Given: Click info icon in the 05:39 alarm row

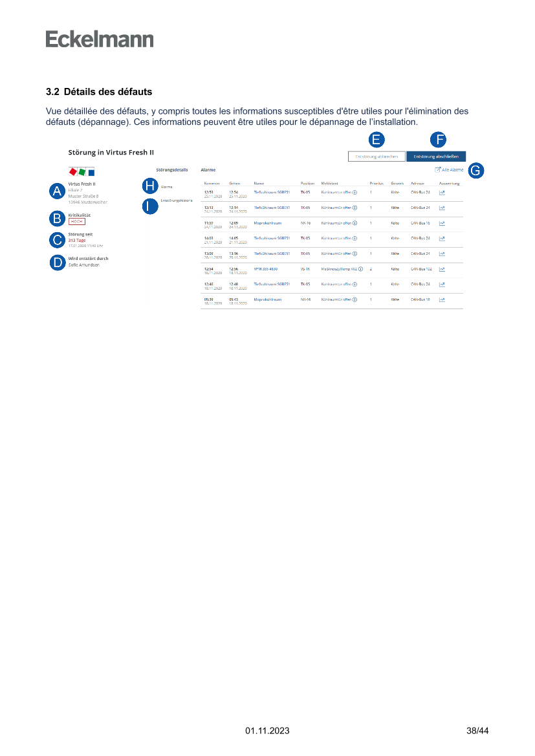Looking at the screenshot, I should pos(355,299).
